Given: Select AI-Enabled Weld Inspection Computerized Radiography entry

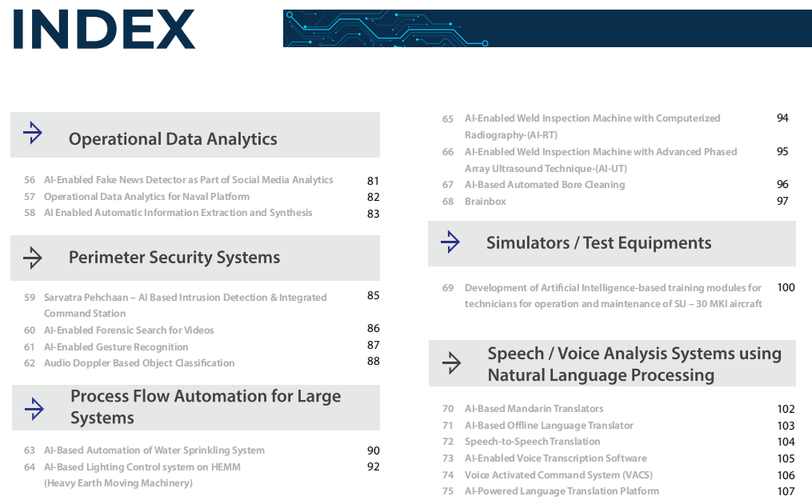Looking at the screenshot, I should 593,126.
